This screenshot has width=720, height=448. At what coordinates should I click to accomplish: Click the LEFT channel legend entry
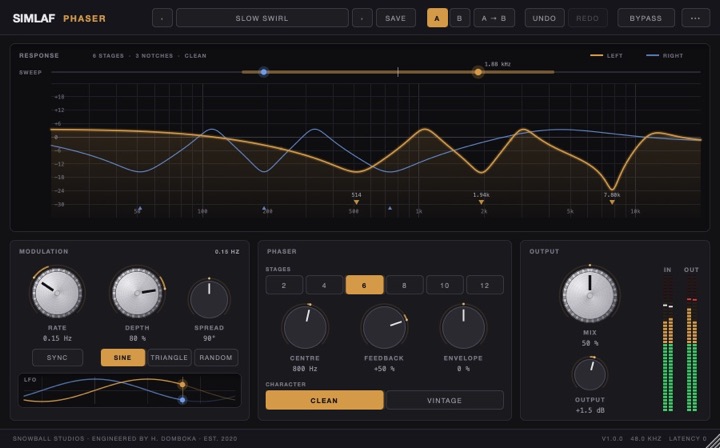pyautogui.click(x=606, y=56)
